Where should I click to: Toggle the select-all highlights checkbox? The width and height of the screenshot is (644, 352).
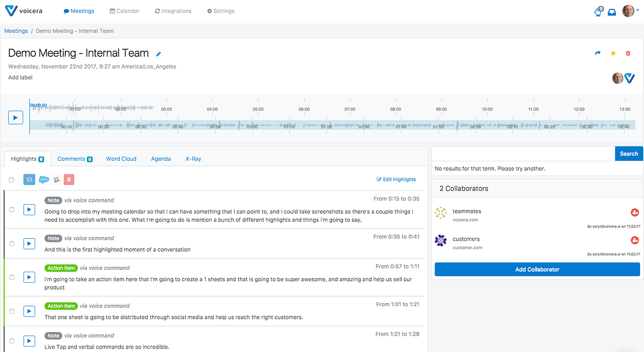coord(12,180)
